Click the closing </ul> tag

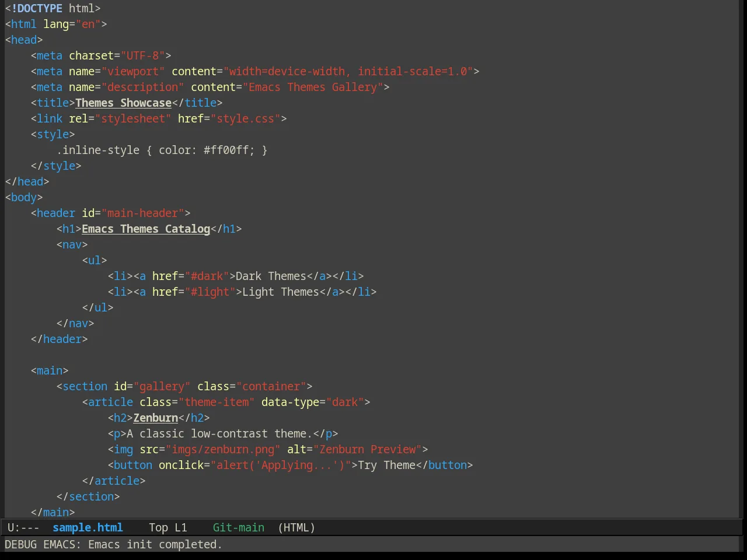click(x=97, y=307)
